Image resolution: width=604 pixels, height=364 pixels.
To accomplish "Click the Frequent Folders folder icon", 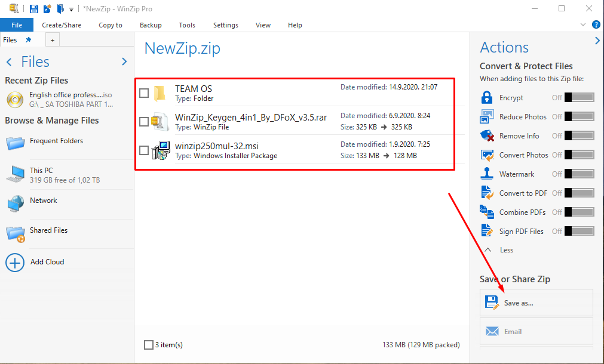I will 16,143.
